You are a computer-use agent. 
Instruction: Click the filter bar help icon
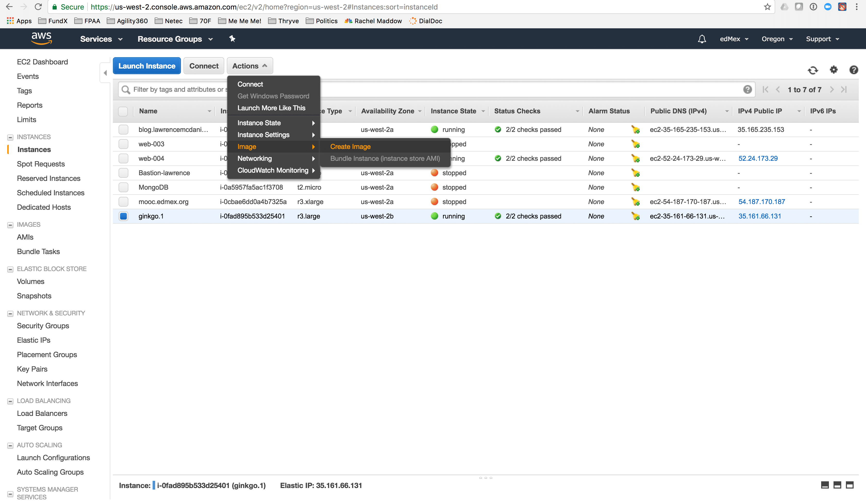coord(747,89)
